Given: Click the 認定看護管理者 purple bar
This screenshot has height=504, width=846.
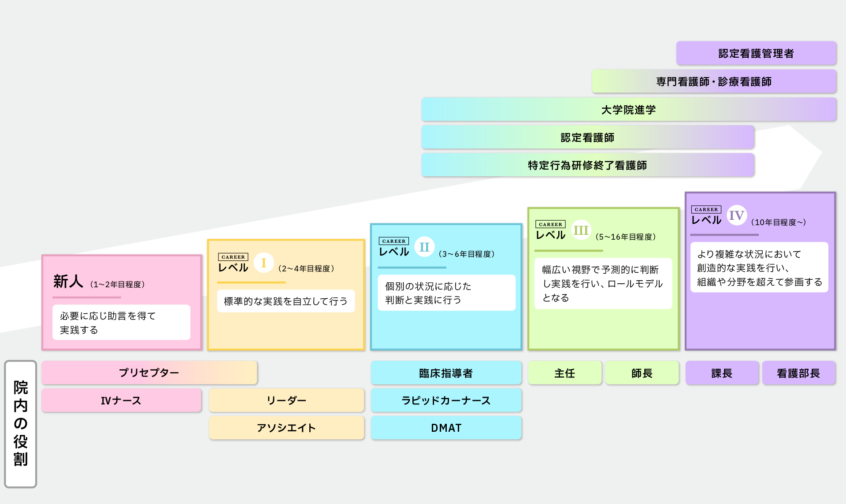Looking at the screenshot, I should click(756, 53).
